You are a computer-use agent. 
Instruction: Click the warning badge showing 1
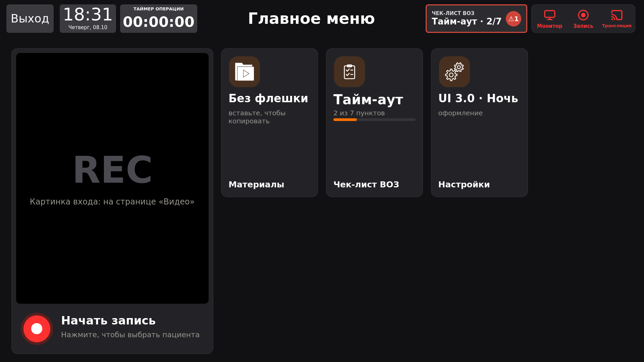pyautogui.click(x=513, y=19)
